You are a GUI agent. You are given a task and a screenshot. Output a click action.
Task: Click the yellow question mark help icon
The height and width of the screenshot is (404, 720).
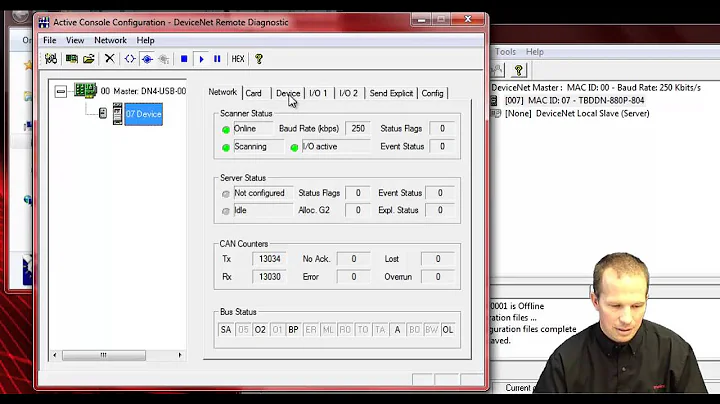point(259,59)
